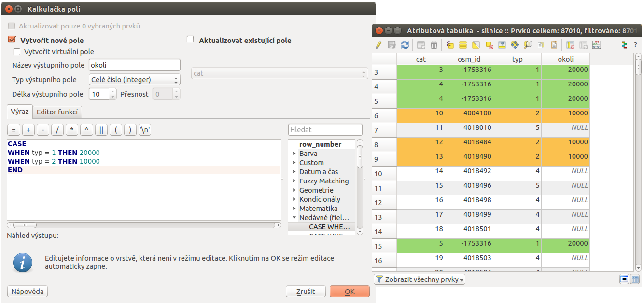
Task: Click the delete field column icon
Action: (x=570, y=45)
